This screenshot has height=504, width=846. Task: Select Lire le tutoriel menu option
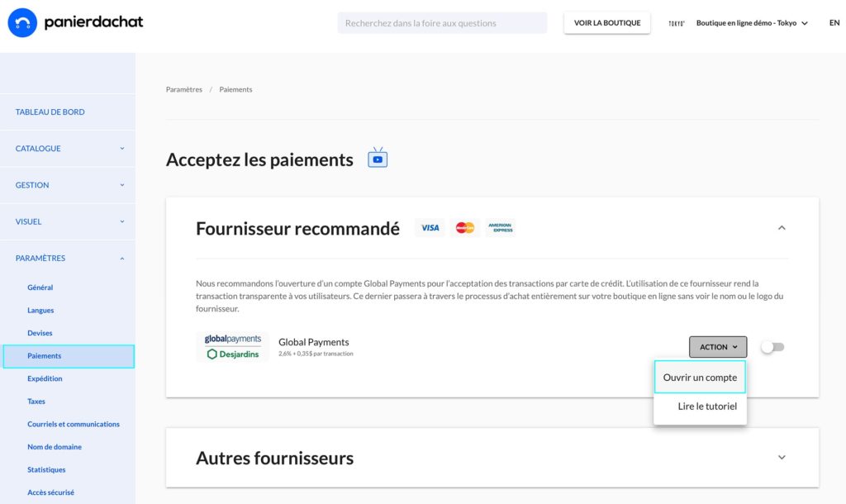pyautogui.click(x=707, y=407)
